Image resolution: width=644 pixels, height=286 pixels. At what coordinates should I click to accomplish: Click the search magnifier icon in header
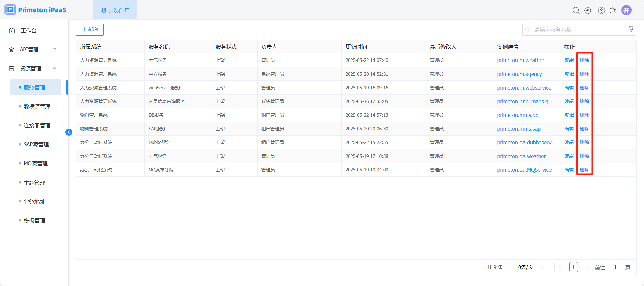[576, 10]
